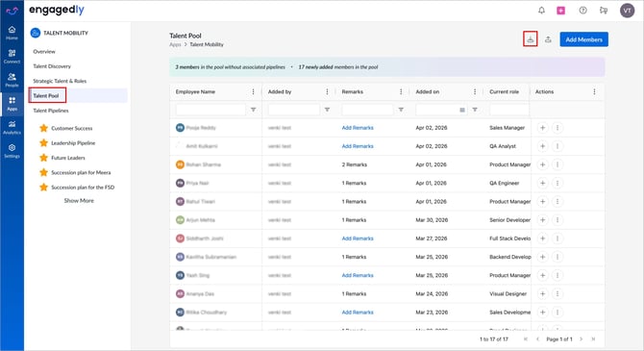Screen dimensions: 644x351
Task: Click the Remarks filter text box
Action: (x=367, y=110)
